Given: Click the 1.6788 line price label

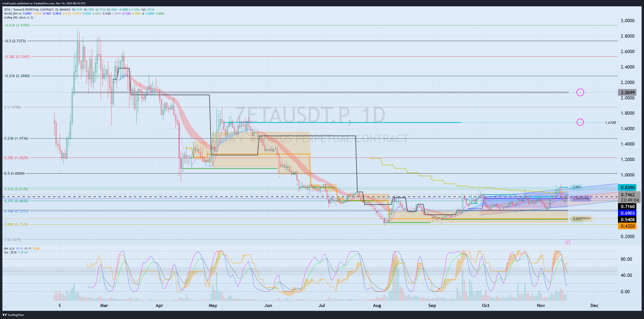Looking at the screenshot, I should pyautogui.click(x=610, y=123).
